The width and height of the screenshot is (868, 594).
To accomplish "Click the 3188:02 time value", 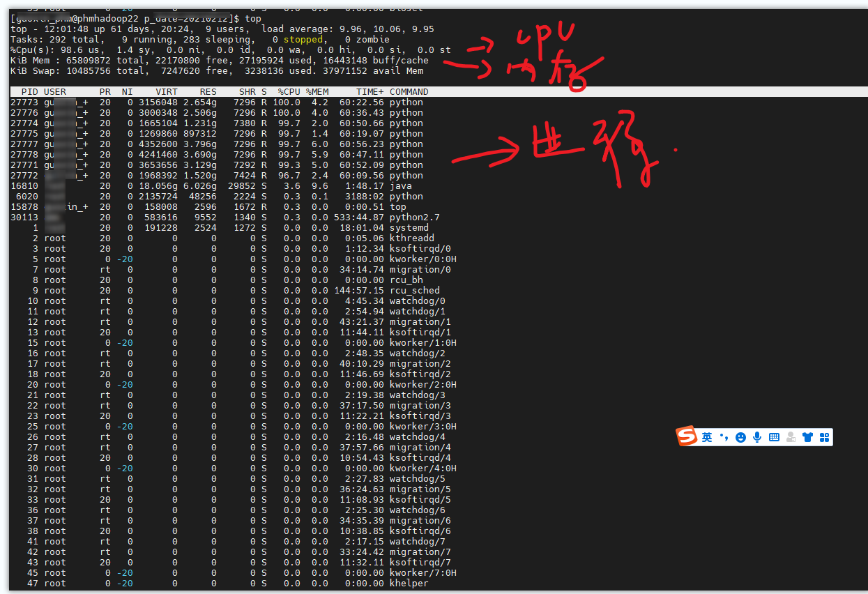I will tap(365, 197).
